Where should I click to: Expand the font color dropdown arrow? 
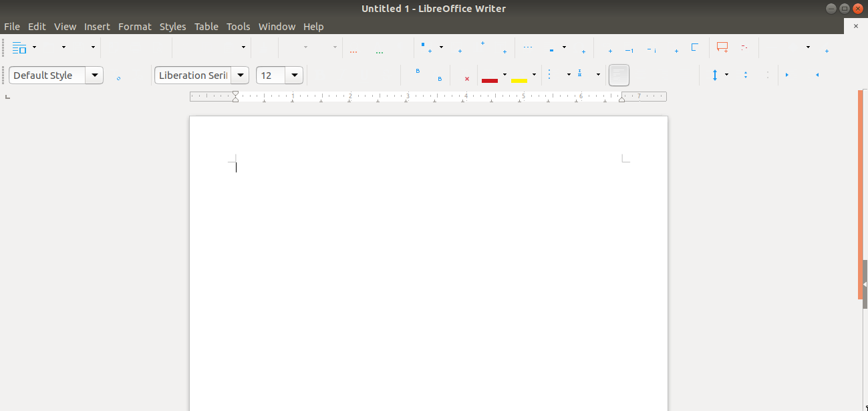(x=504, y=75)
